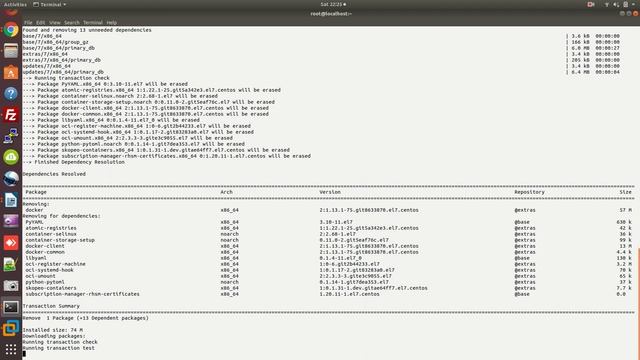Launch the red AnyDesk dock icon
The width and height of the screenshot is (640, 360).
(11, 242)
